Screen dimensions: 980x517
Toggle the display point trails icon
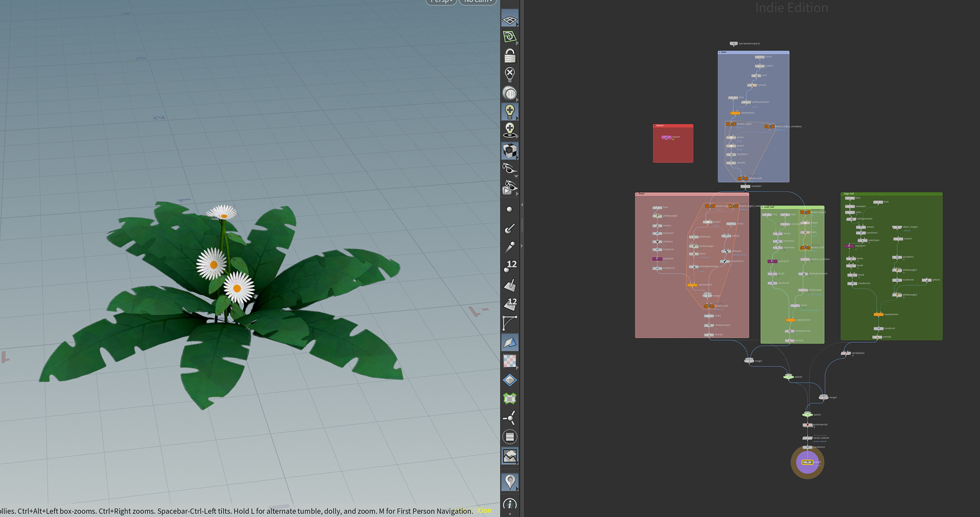point(510,247)
